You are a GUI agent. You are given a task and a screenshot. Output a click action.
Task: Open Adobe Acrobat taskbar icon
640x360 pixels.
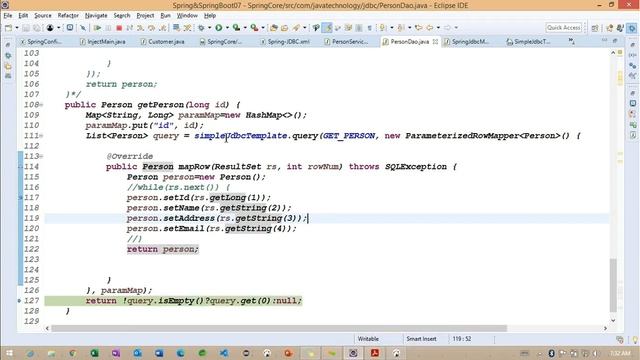click(375, 353)
